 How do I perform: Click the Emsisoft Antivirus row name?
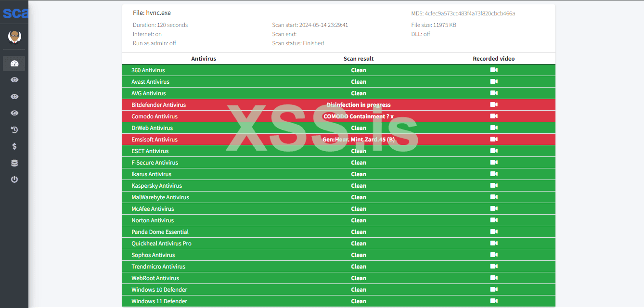pyautogui.click(x=155, y=140)
